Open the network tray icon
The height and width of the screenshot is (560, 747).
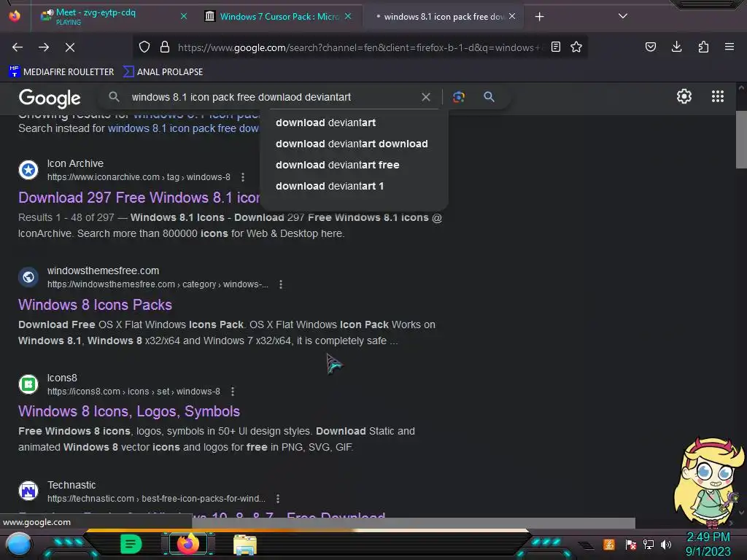click(649, 544)
